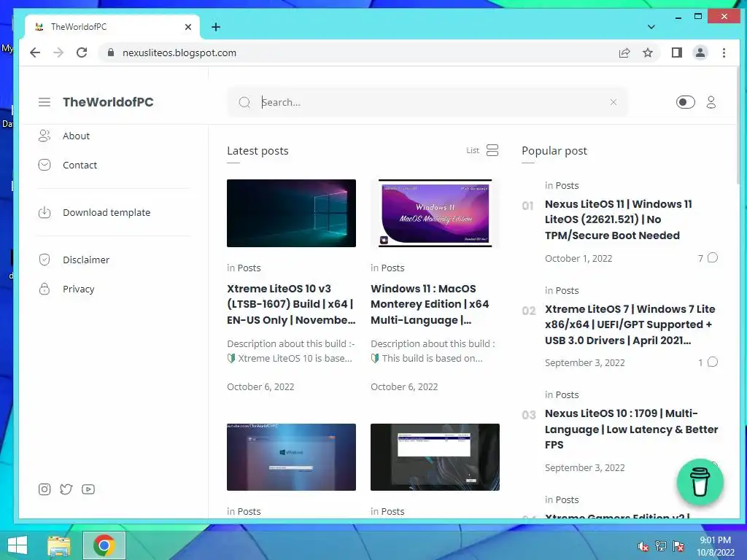Click the search magnifier icon
Viewport: 747px width, 560px height.
coord(244,102)
